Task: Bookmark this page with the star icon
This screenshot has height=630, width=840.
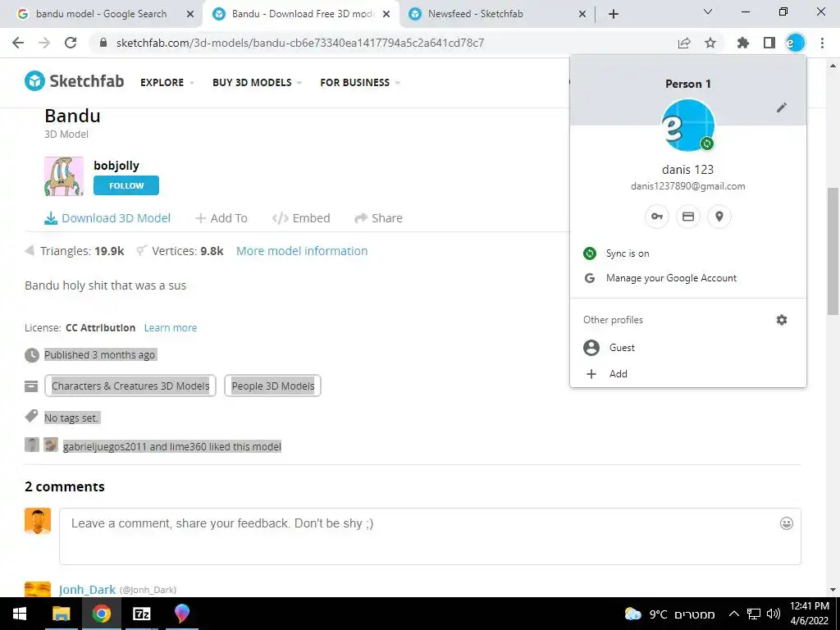Action: click(x=710, y=43)
